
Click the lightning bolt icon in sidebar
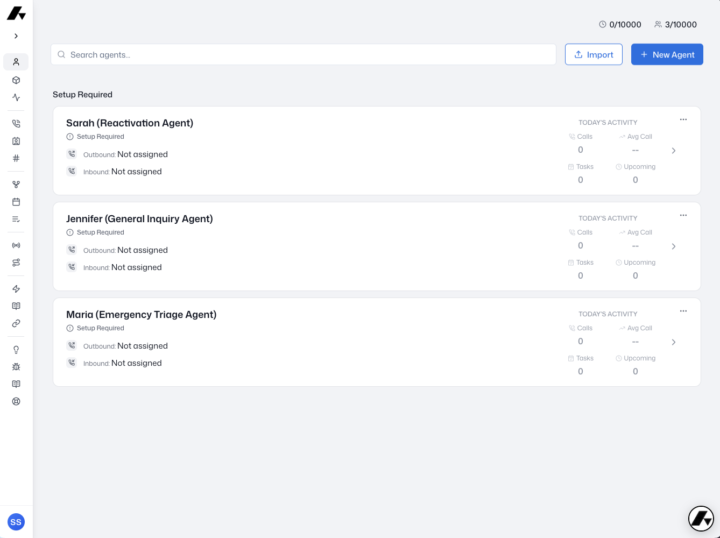16,289
